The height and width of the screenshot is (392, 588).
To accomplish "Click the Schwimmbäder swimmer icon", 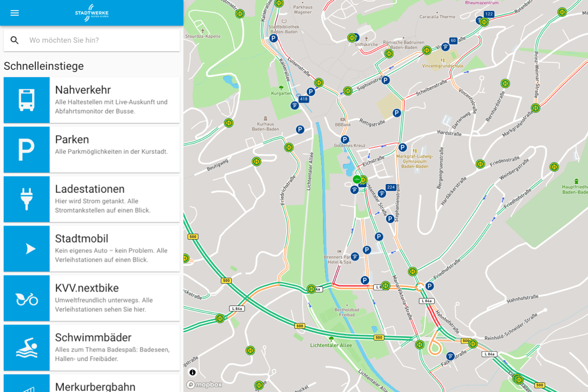I will (27, 348).
